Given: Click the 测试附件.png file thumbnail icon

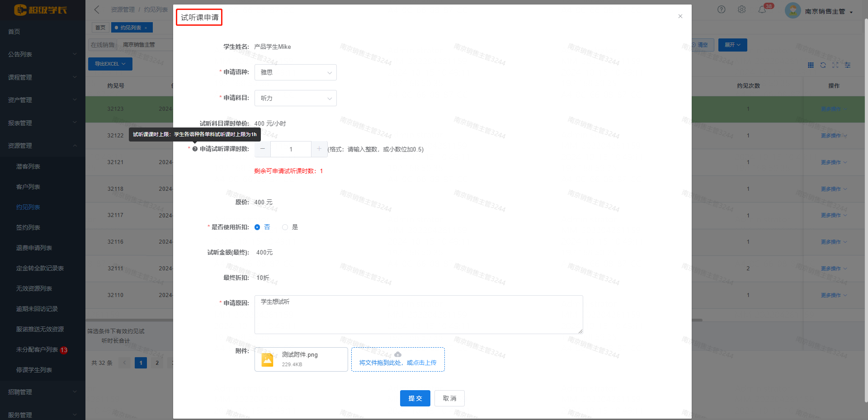Looking at the screenshot, I should (268, 360).
